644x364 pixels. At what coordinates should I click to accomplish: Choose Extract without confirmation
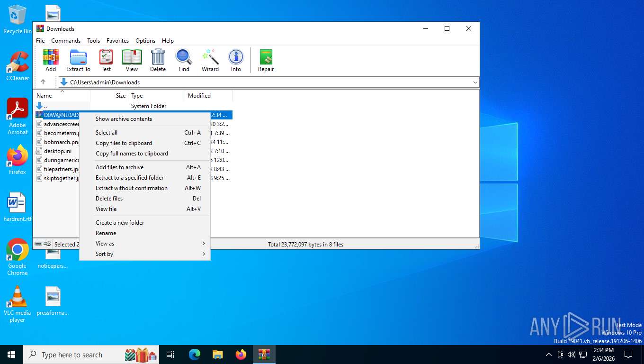coord(145,188)
